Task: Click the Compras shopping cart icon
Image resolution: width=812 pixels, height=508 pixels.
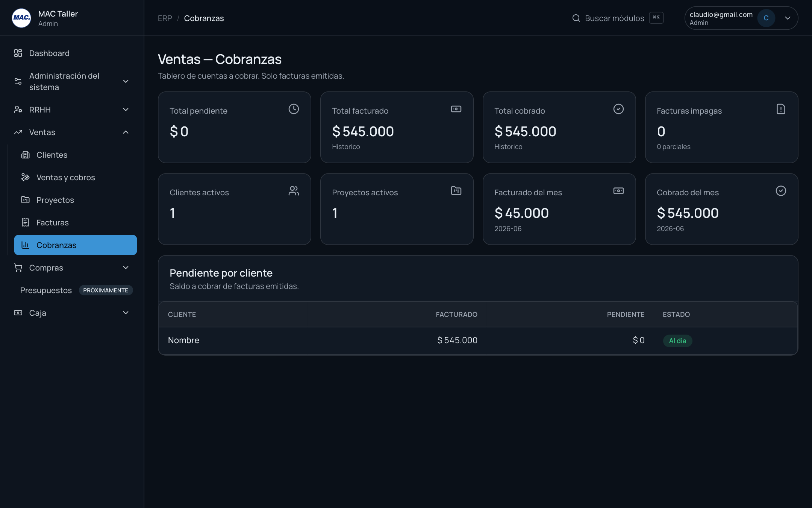Action: tap(18, 268)
